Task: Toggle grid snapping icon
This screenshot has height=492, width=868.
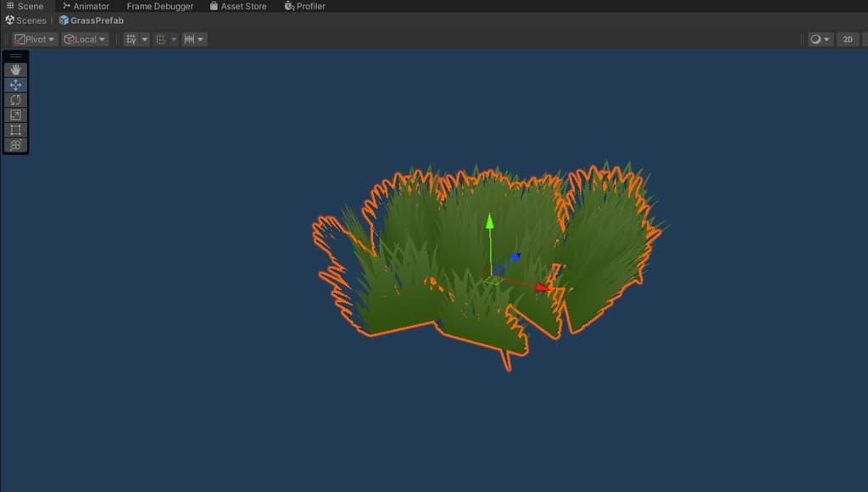Action: [x=161, y=39]
